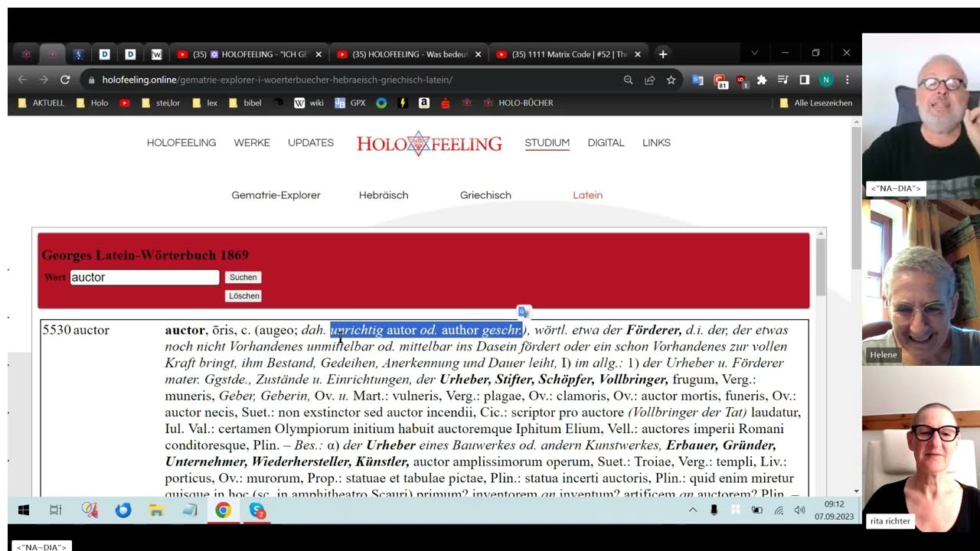
Task: Open the Griechisch dictionary link
Action: (x=485, y=195)
